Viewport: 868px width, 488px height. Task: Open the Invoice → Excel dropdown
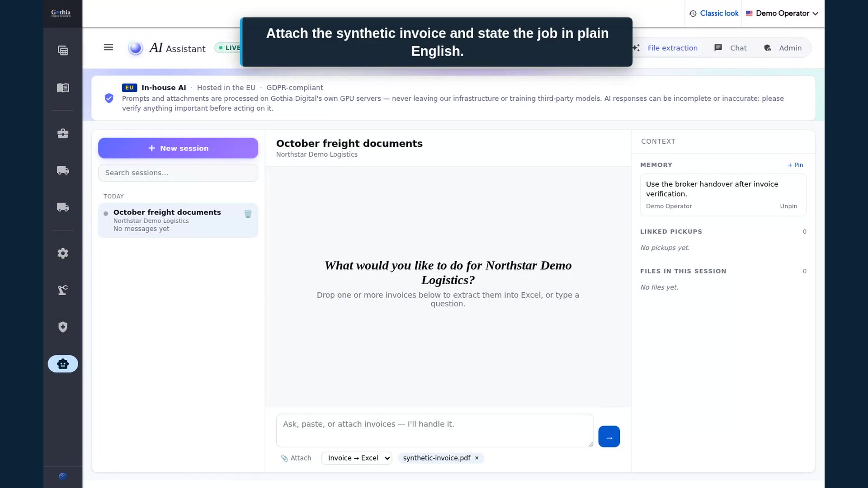357,458
